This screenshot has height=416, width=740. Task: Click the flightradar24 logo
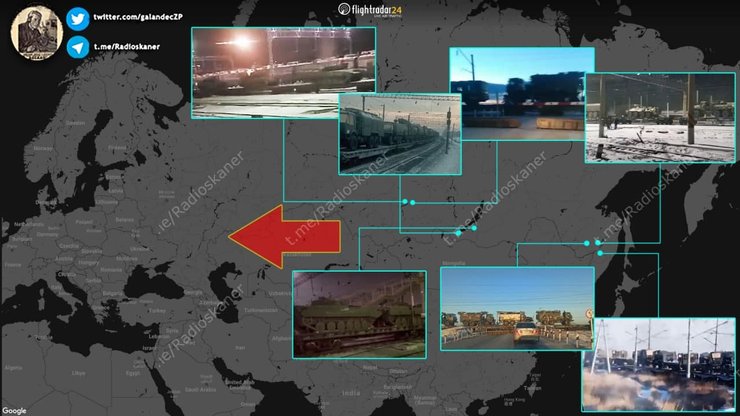(367, 13)
